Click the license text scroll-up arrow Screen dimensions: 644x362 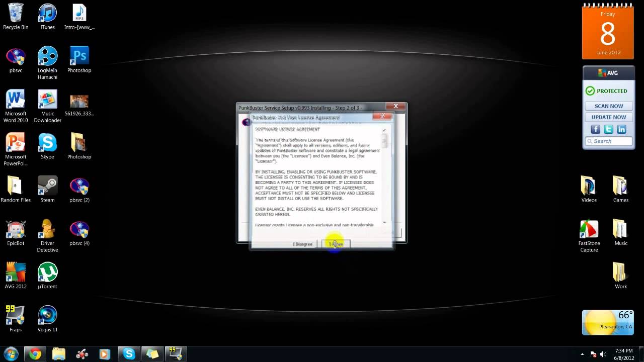[x=384, y=130]
